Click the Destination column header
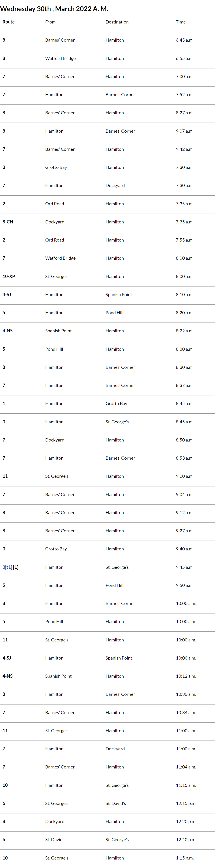 [117, 22]
